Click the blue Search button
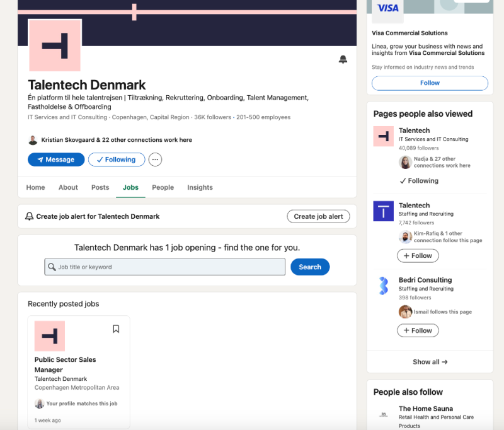The height and width of the screenshot is (430, 504). [310, 267]
